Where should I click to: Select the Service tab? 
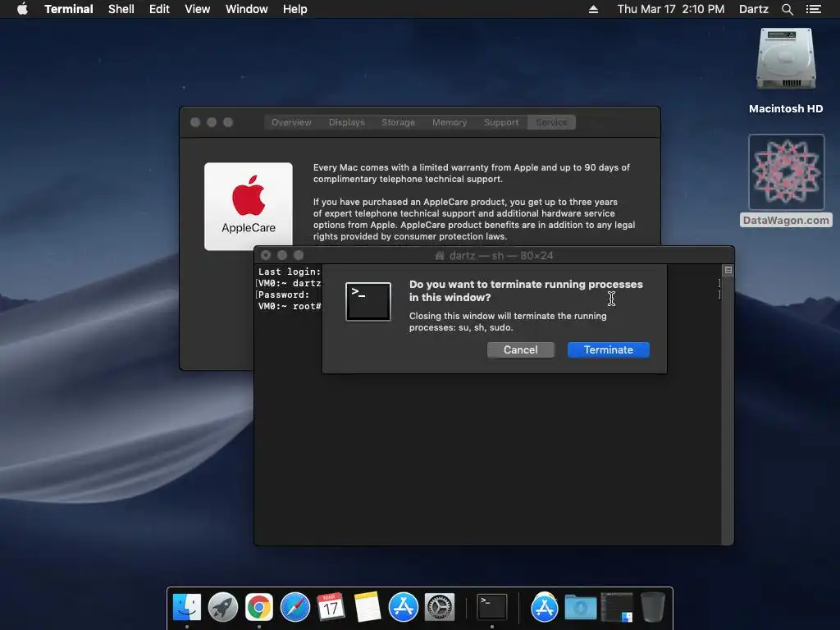click(x=551, y=122)
